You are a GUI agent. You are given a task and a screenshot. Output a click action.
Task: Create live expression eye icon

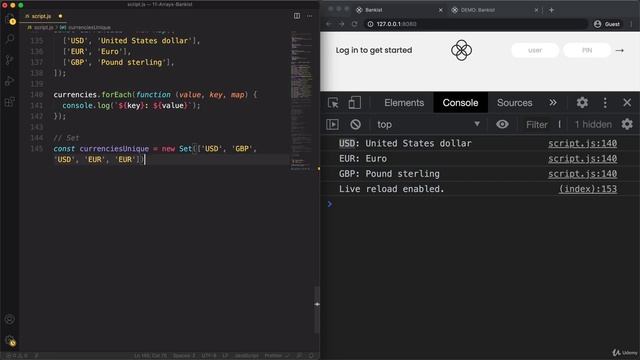[x=502, y=124]
